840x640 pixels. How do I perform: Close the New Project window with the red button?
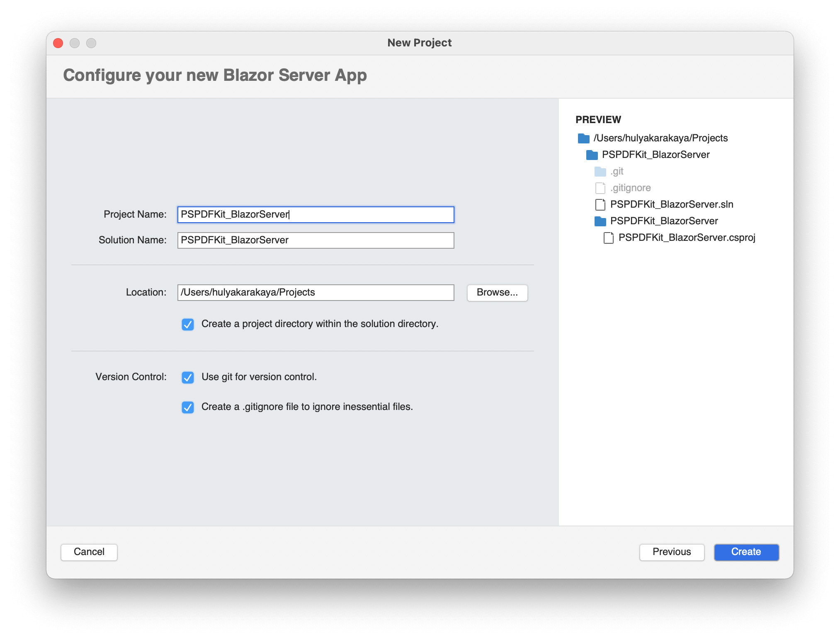tap(58, 43)
